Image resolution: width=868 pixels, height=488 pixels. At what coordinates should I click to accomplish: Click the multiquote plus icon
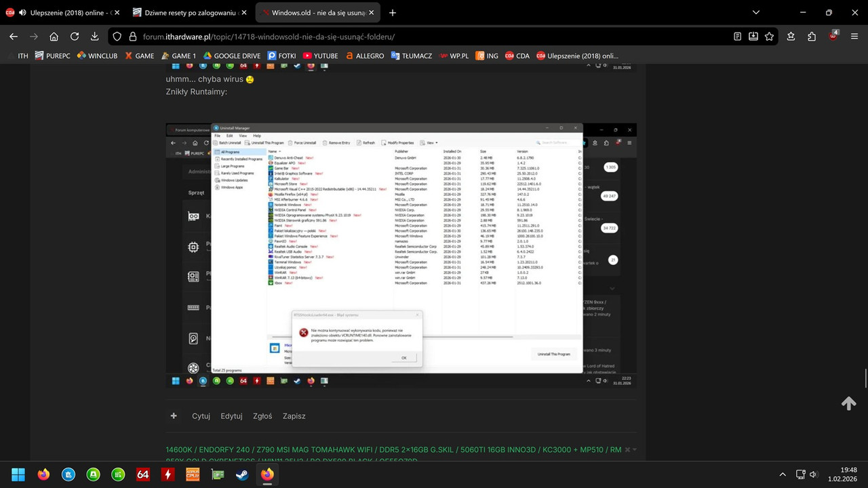tap(174, 415)
